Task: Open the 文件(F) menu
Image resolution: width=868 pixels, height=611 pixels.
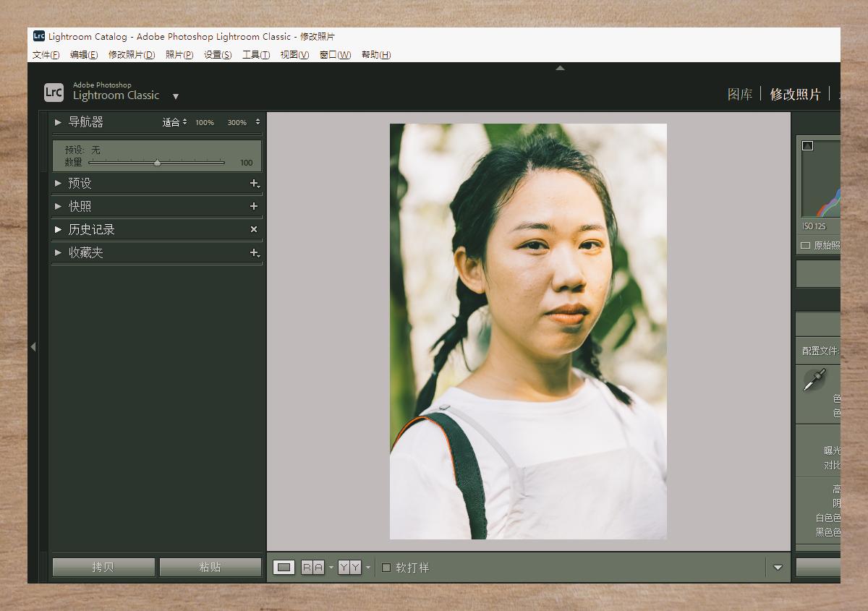Action: pos(46,55)
